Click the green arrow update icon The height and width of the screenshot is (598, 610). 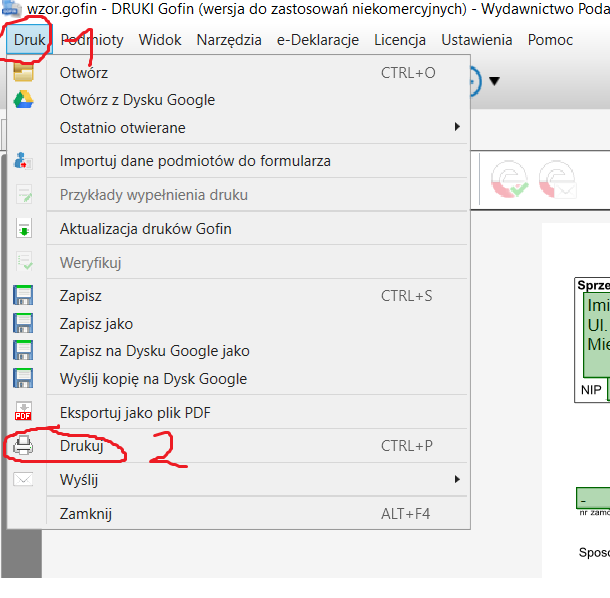pos(23,228)
